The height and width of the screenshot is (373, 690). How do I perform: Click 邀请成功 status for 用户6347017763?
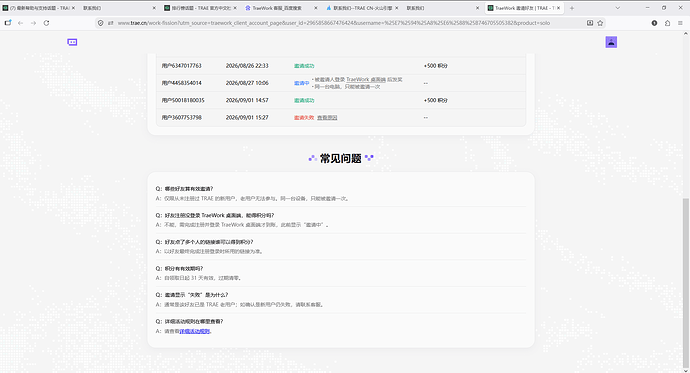tap(304, 66)
